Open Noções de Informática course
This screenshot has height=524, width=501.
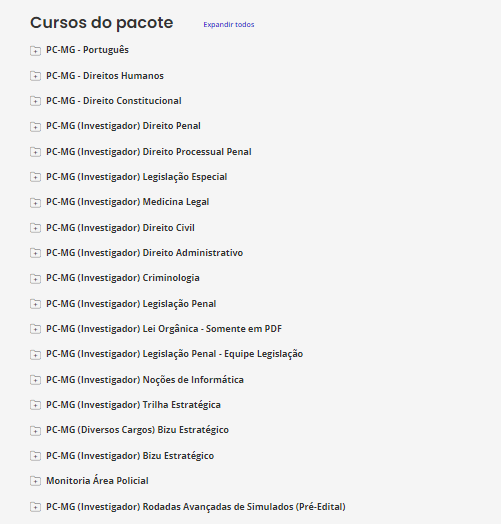pos(145,380)
